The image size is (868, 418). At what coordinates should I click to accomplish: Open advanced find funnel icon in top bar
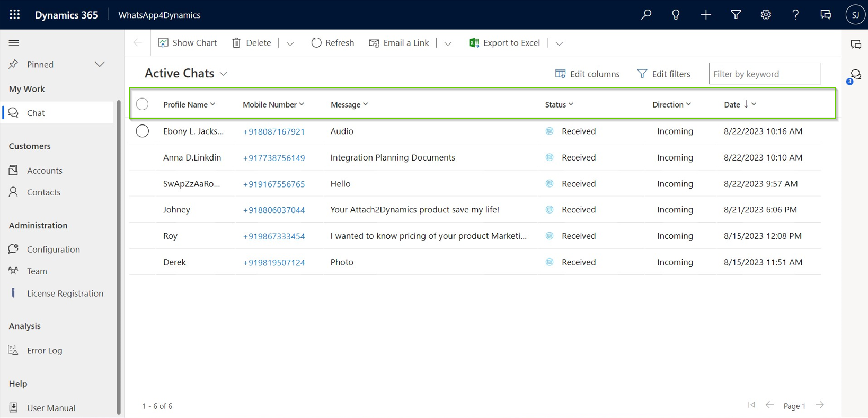(x=736, y=14)
